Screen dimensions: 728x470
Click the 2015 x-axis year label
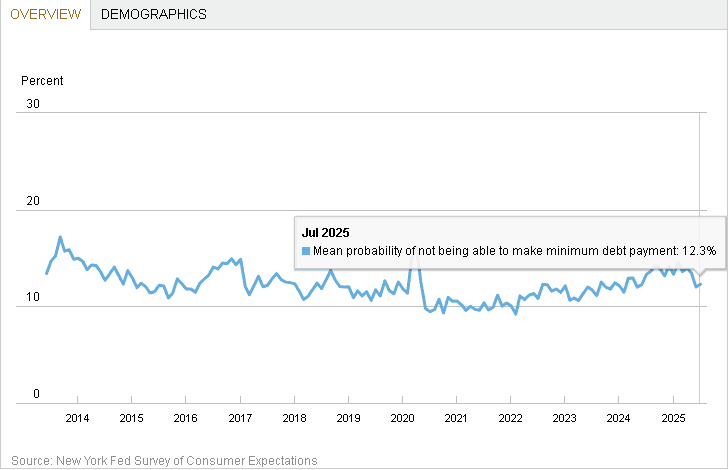pos(131,418)
